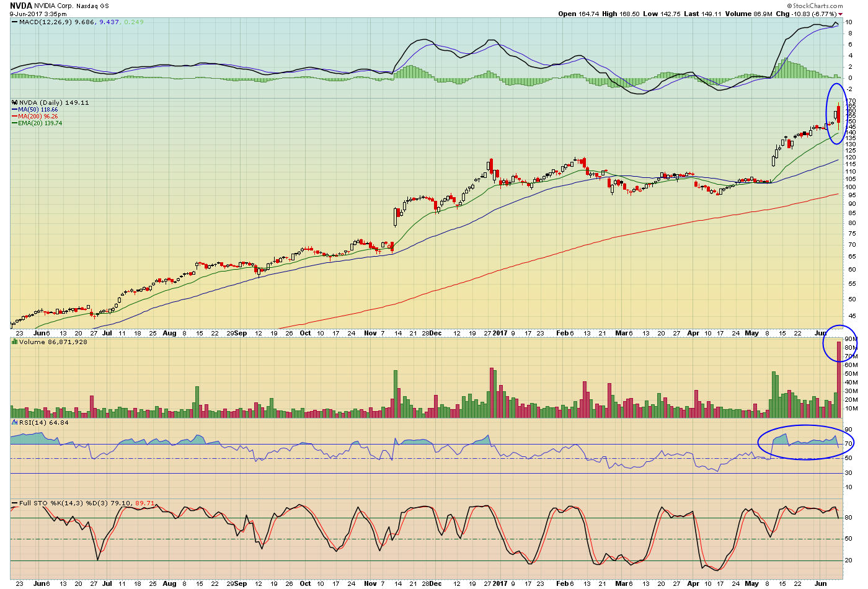The width and height of the screenshot is (868, 589).
Task: Click the tallest red volume bar at far right
Action: click(x=839, y=379)
